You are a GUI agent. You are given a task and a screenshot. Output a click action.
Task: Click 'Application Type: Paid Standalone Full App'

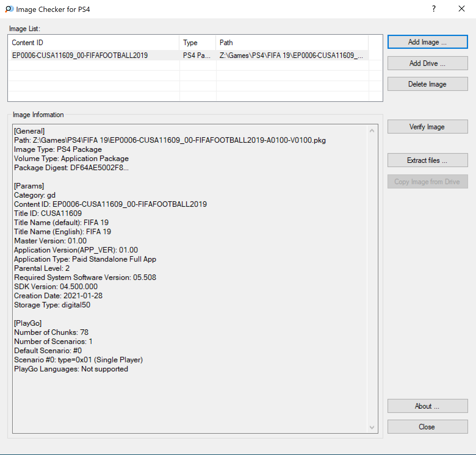(x=85, y=259)
